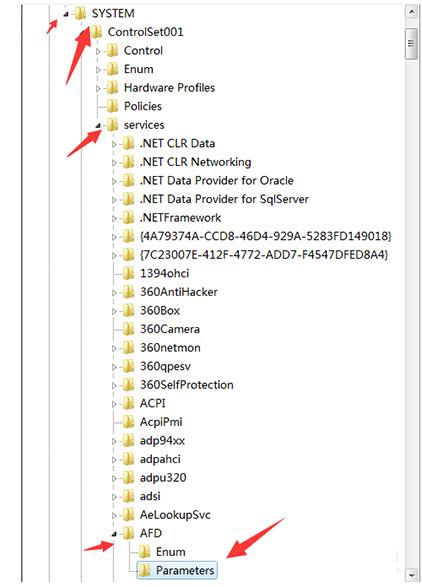Expand the .NETFramework key

click(x=115, y=218)
